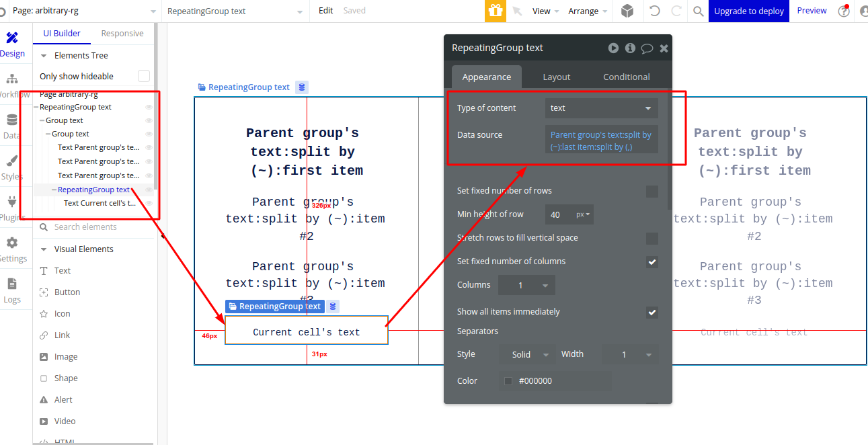This screenshot has height=445, width=868.
Task: Open the Conditional tab
Action: tap(627, 77)
